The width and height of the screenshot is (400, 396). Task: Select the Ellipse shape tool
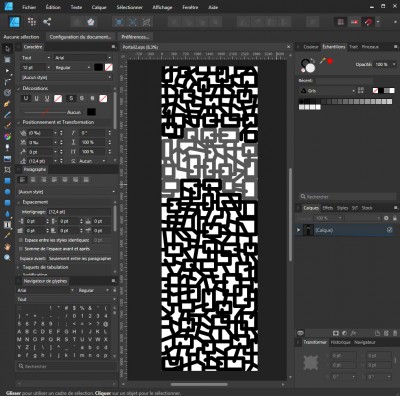[x=7, y=192]
